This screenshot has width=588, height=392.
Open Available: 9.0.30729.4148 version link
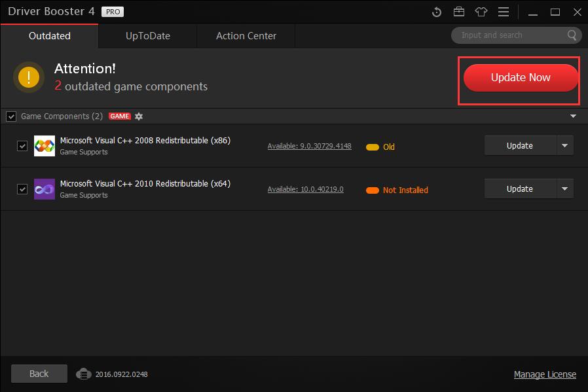309,146
